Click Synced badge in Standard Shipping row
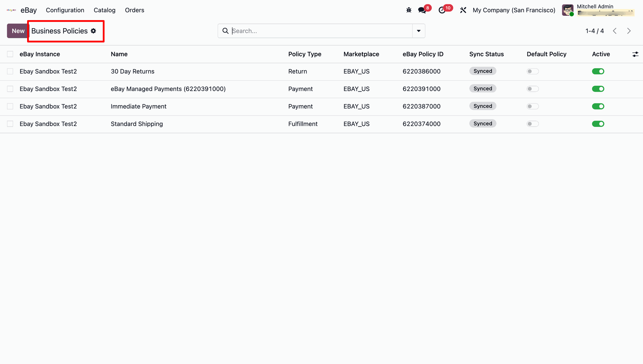The width and height of the screenshot is (643, 364). 483,124
